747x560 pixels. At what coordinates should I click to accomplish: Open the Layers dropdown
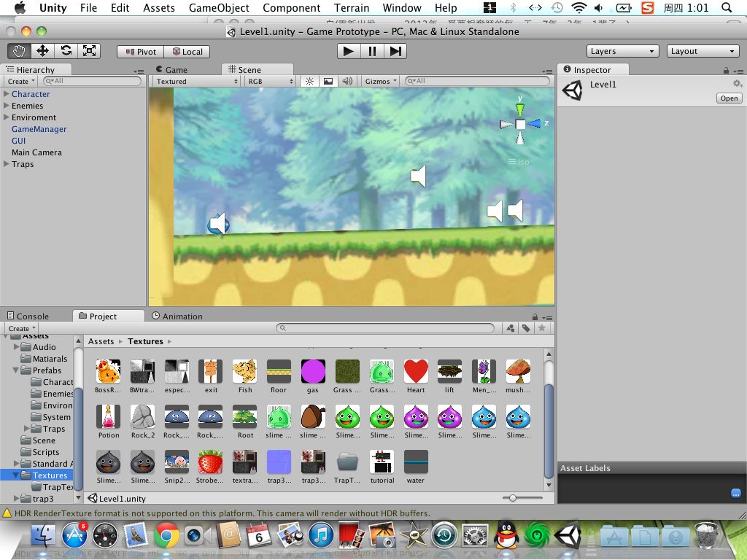tap(623, 51)
